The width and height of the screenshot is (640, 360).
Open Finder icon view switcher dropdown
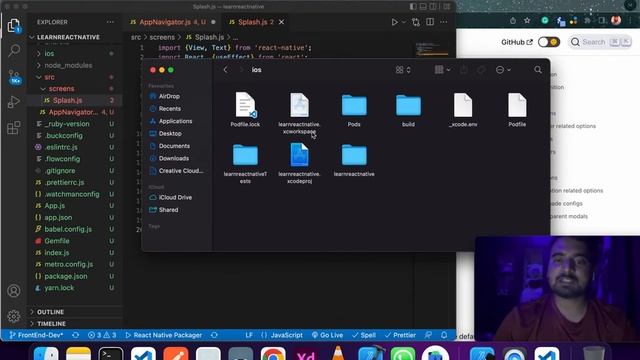click(403, 70)
